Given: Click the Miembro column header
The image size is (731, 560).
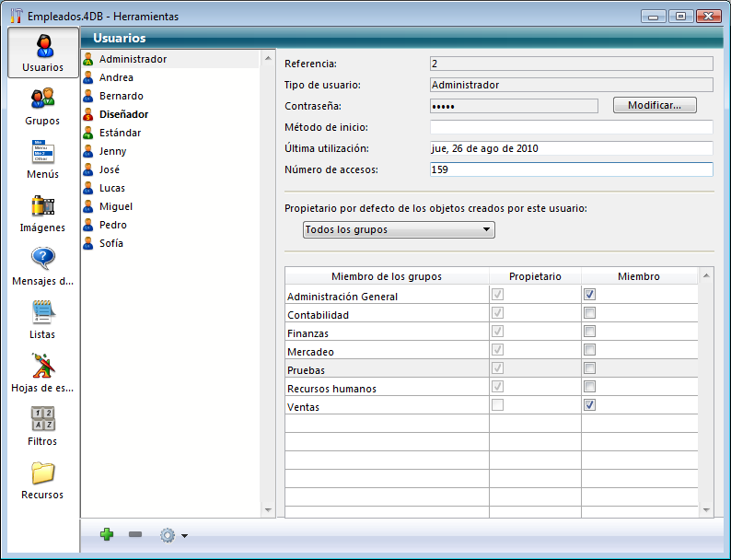Looking at the screenshot, I should [638, 276].
